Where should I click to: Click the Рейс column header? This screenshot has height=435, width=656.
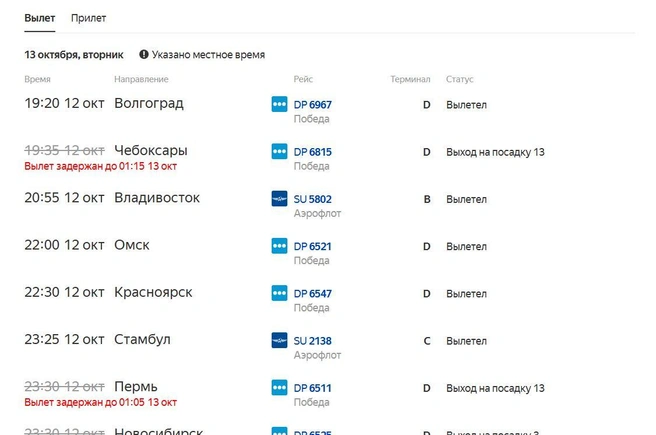pyautogui.click(x=303, y=79)
